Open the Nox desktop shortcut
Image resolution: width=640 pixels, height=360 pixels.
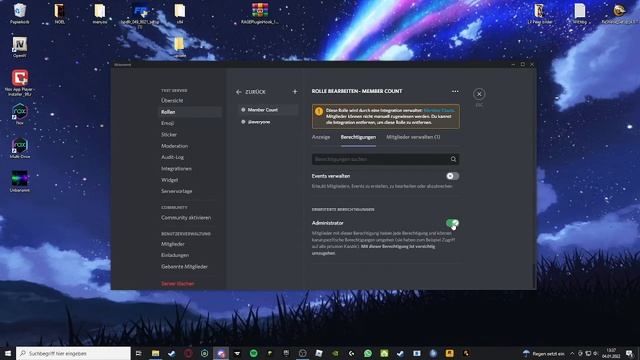[x=20, y=114]
